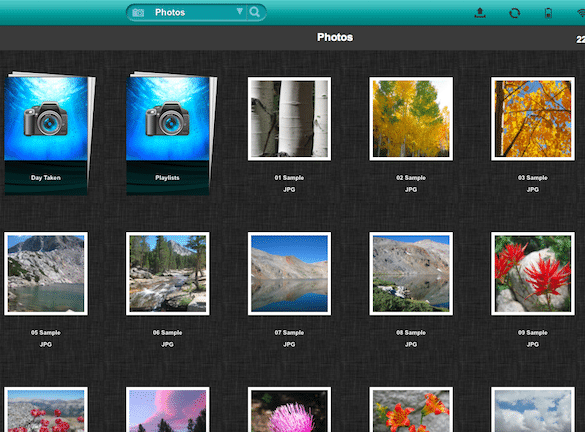The height and width of the screenshot is (432, 585).
Task: Click the Photos text in category selector
Action: 170,12
